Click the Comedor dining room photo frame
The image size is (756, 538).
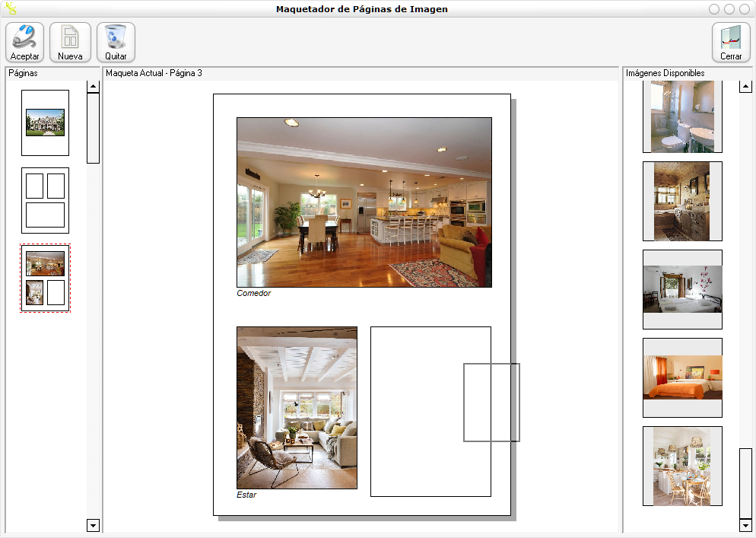point(364,202)
